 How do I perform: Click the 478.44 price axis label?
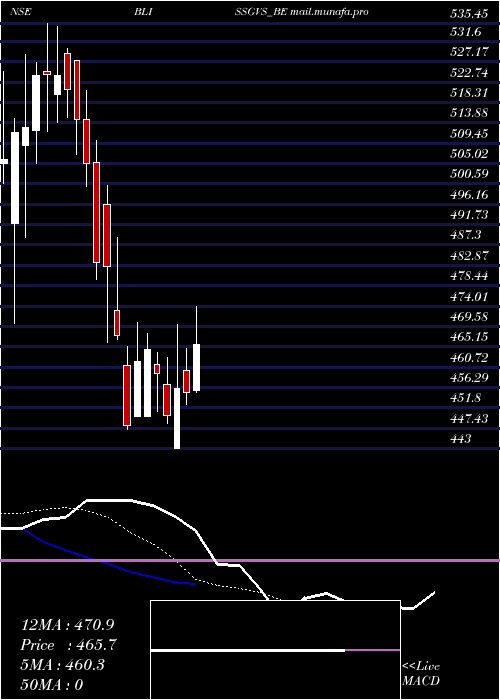pyautogui.click(x=469, y=276)
